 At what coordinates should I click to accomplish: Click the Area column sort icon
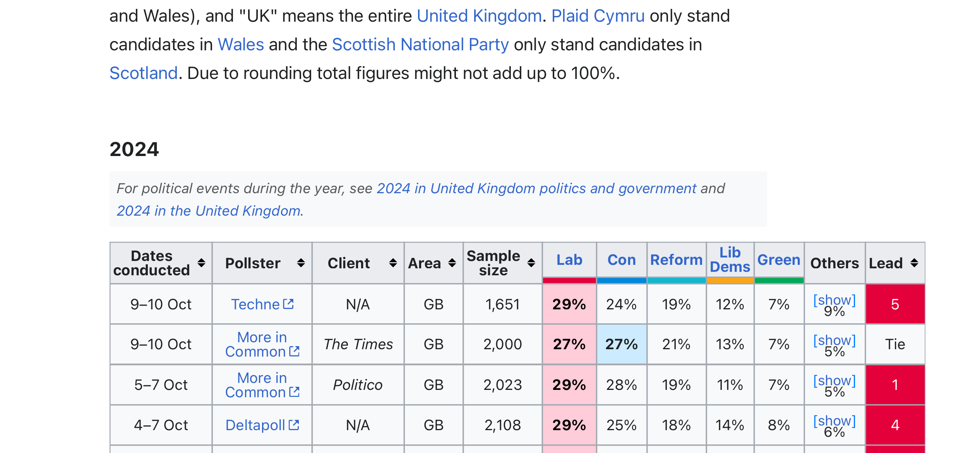point(452,263)
